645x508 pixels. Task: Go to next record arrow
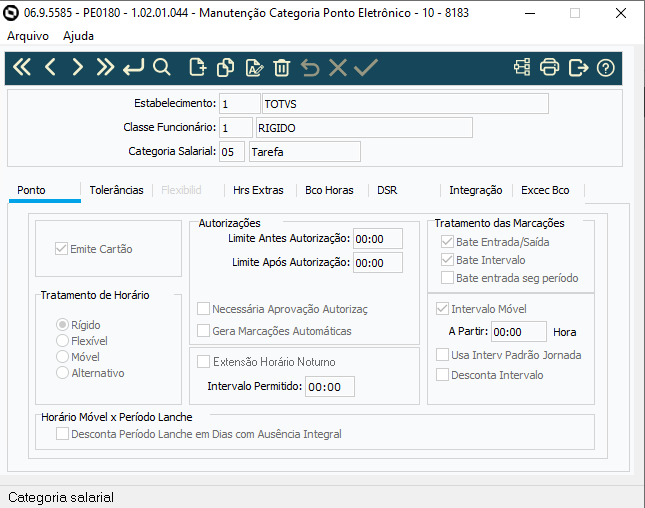[x=77, y=67]
